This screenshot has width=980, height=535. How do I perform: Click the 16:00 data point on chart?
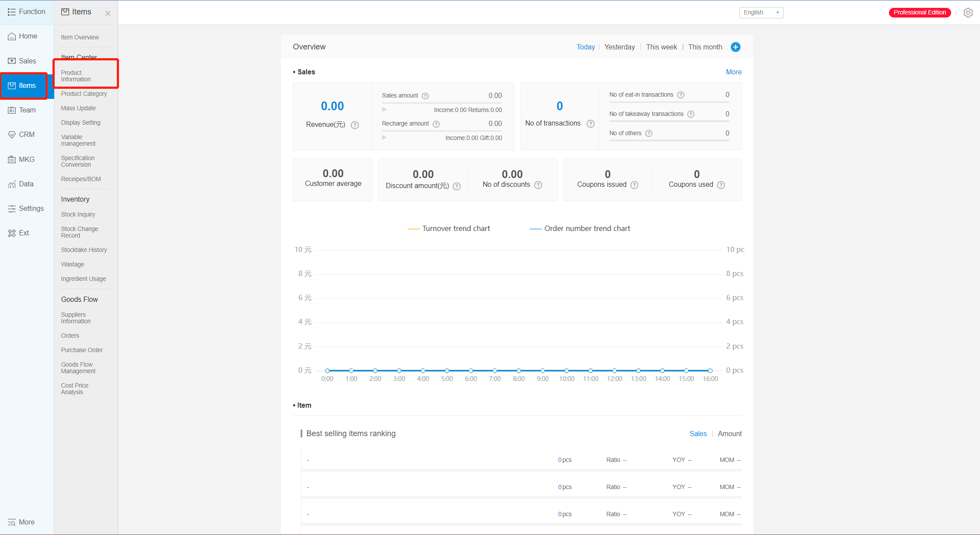point(710,371)
